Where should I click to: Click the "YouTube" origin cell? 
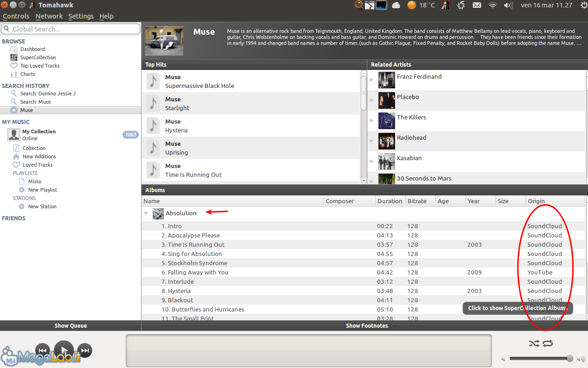[540, 273]
